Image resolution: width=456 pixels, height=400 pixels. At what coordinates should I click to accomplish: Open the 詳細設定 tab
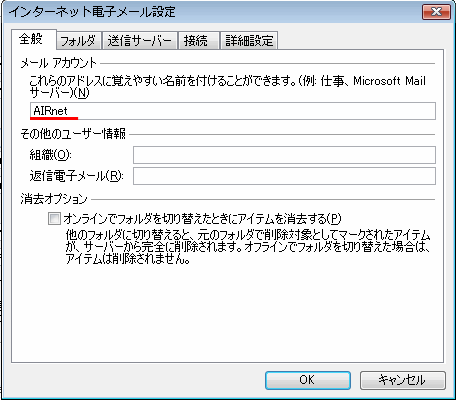[249, 41]
